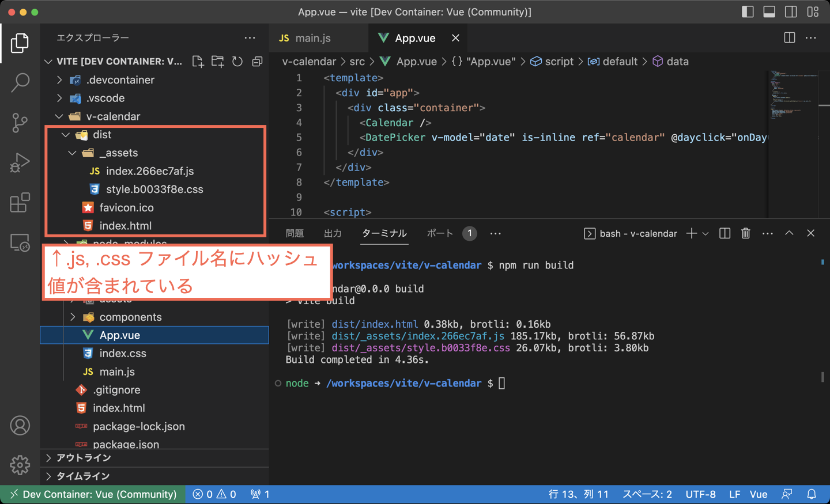The image size is (830, 504).
Task: Open .gitignore in file tree
Action: [154, 390]
